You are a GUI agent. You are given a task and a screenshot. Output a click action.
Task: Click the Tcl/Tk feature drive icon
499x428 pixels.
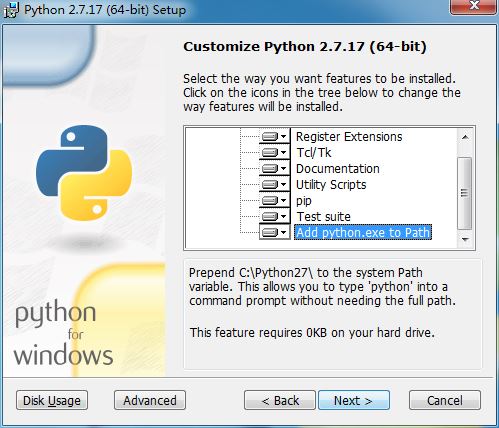click(274, 152)
